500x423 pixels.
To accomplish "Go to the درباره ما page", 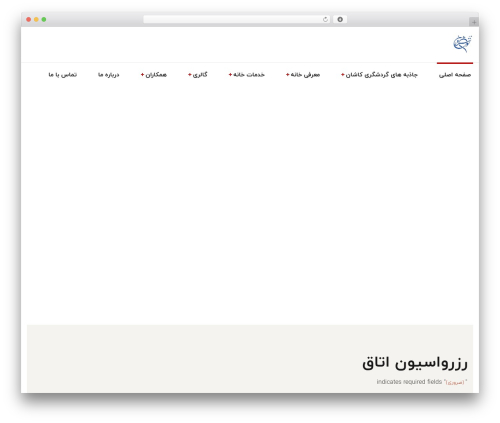I will point(108,75).
